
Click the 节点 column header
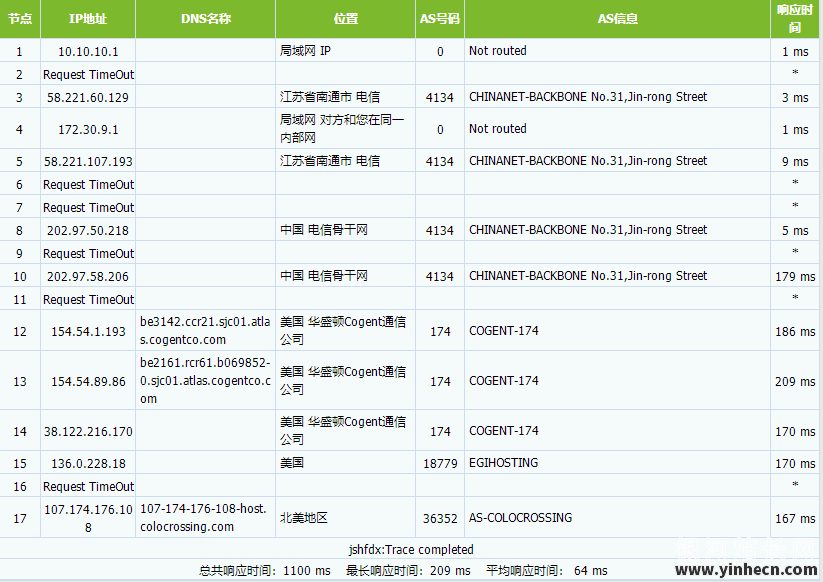click(20, 19)
